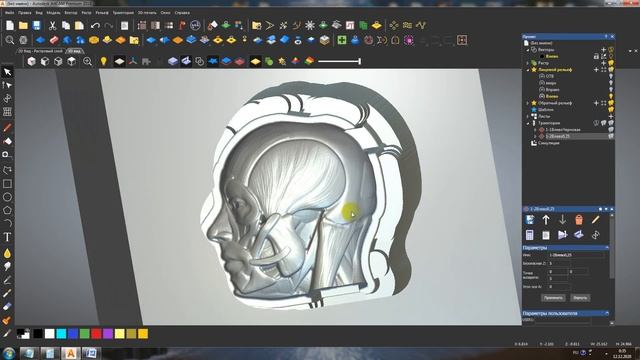Pick the cyan color swatch
Screen dimensions: 640x360
pos(61,334)
